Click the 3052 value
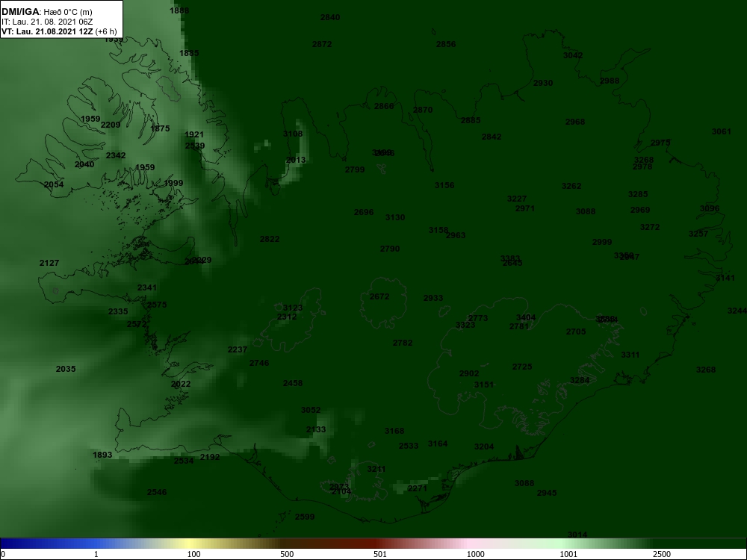This screenshot has height=560, width=747. (311, 409)
